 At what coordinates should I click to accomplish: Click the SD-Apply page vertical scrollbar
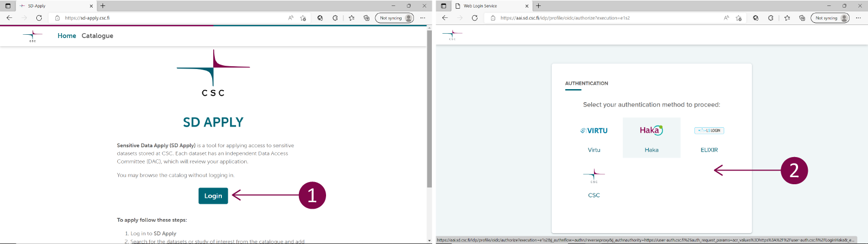coord(429,109)
